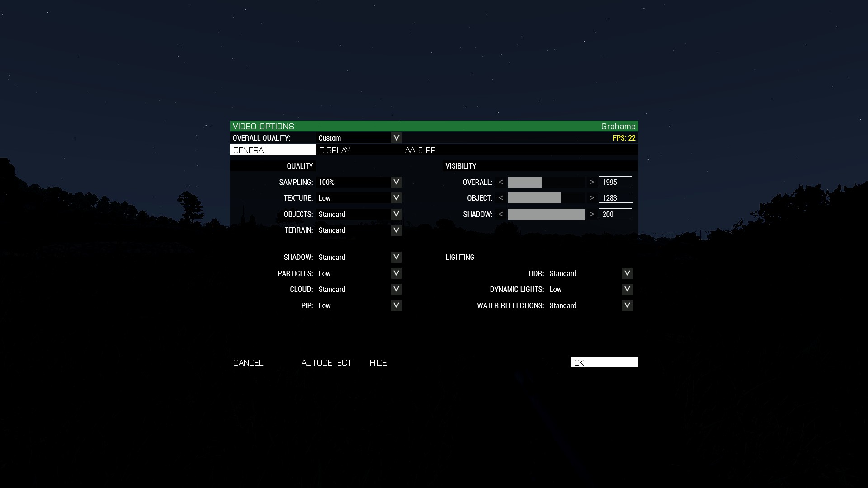Screen dimensions: 868x488
Task: Open the HDR lighting dropdown
Action: [627, 273]
